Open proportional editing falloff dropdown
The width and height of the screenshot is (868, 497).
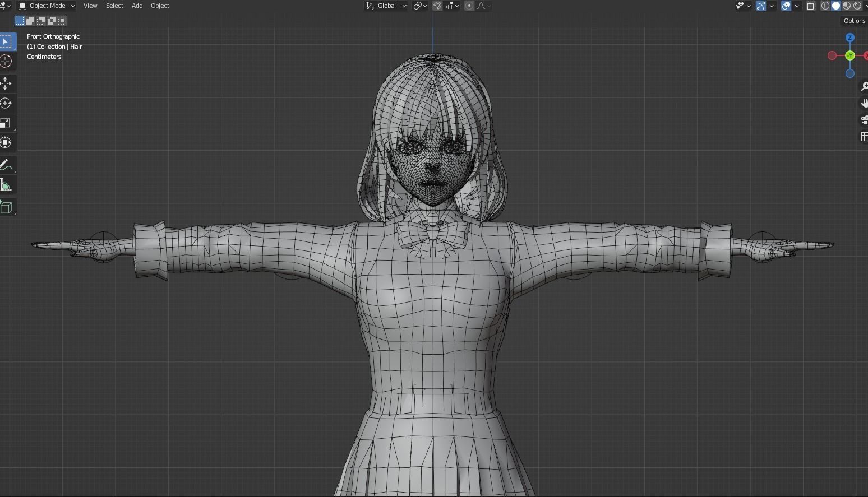pyautogui.click(x=484, y=6)
